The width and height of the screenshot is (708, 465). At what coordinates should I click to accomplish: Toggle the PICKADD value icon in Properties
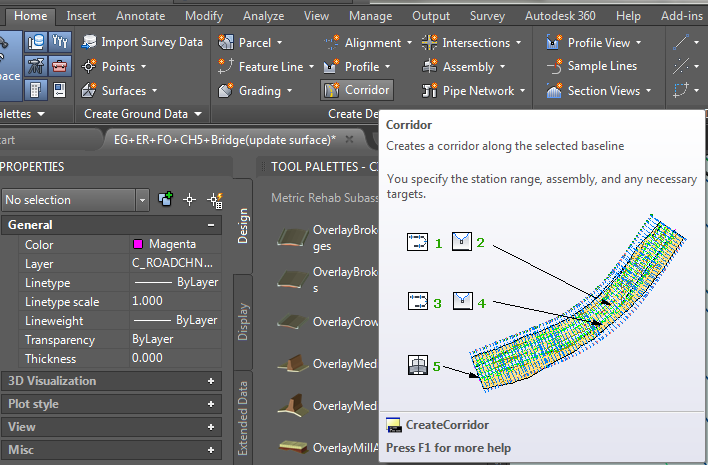coord(166,200)
